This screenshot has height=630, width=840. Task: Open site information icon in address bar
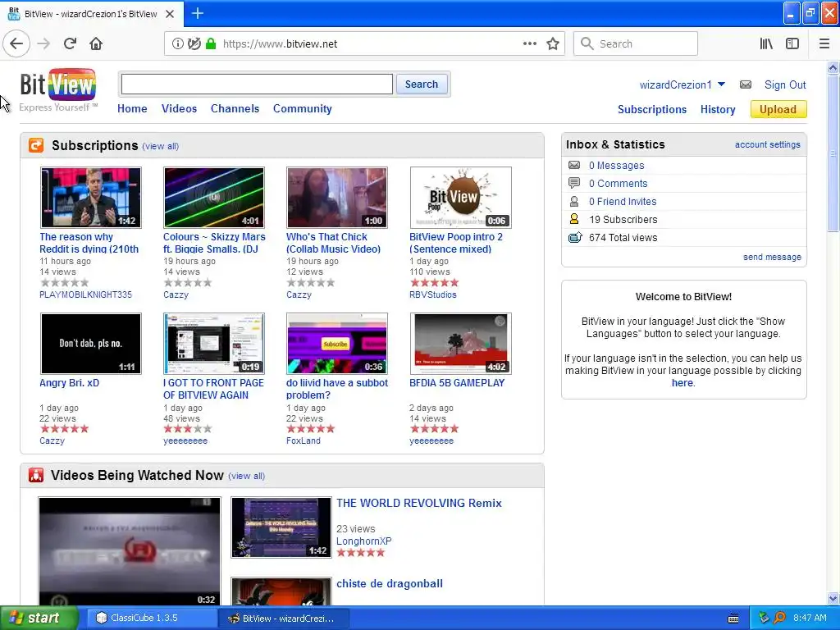tap(177, 44)
